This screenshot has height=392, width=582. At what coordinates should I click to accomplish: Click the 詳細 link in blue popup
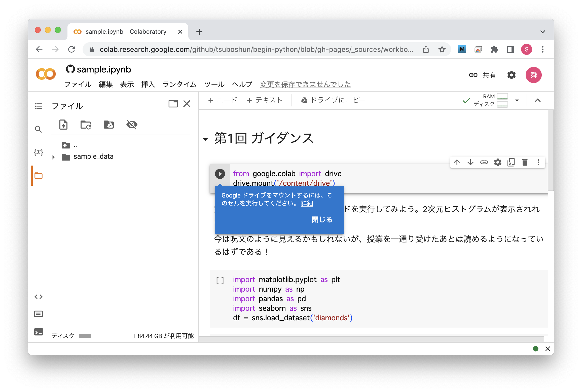(x=307, y=203)
